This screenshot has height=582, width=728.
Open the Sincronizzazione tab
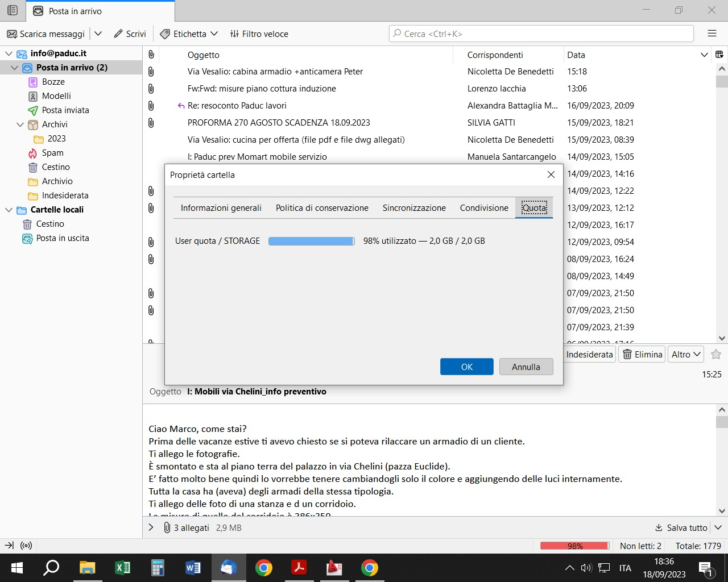tap(414, 208)
